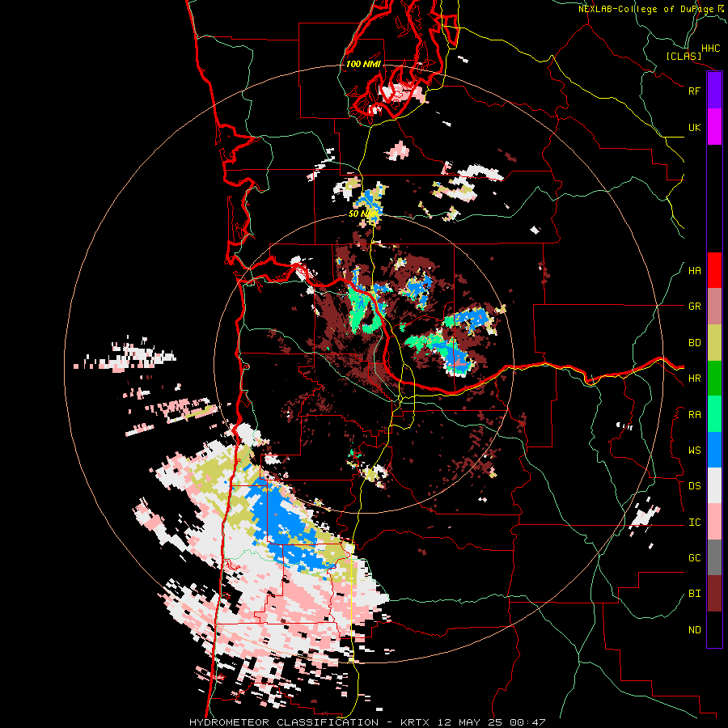The width and height of the screenshot is (728, 728).
Task: Click the [CLAS] label
Action: (684, 57)
